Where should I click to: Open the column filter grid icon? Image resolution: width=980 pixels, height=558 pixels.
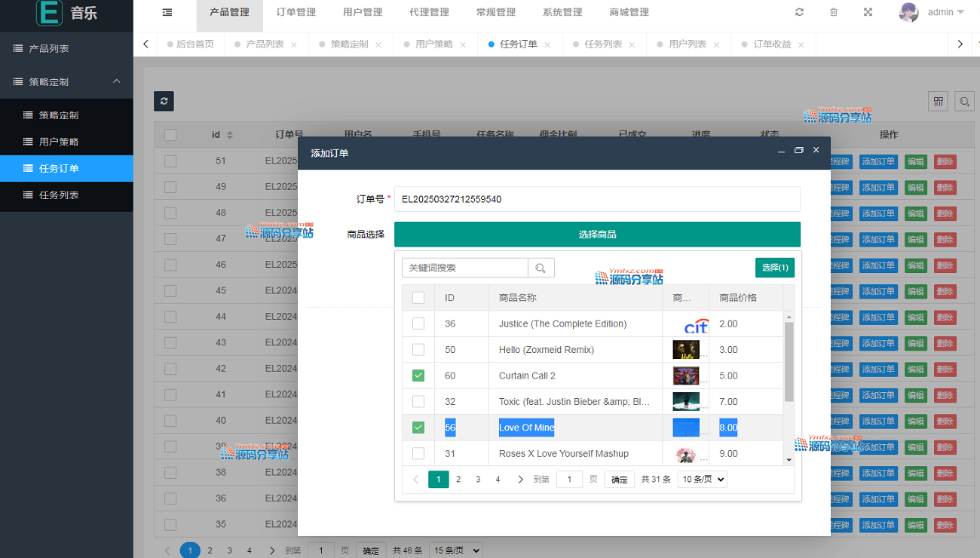pyautogui.click(x=939, y=102)
